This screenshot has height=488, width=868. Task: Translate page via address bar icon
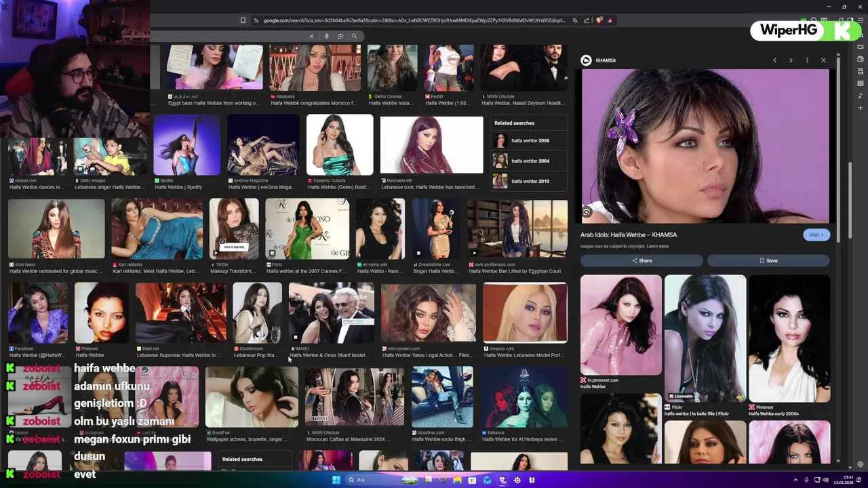pyautogui.click(x=574, y=20)
